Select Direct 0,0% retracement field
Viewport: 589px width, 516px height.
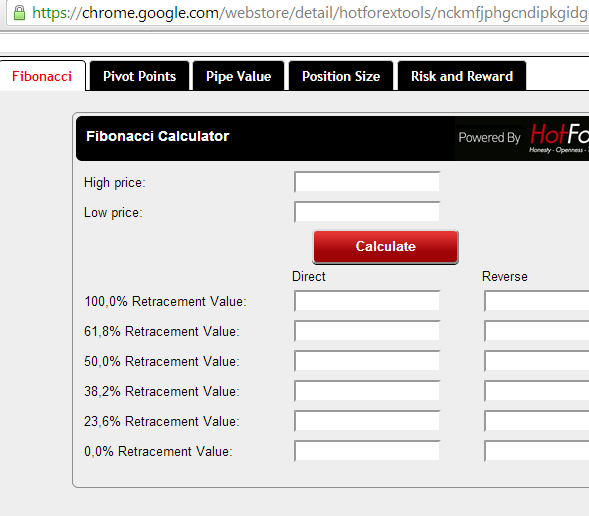367,451
